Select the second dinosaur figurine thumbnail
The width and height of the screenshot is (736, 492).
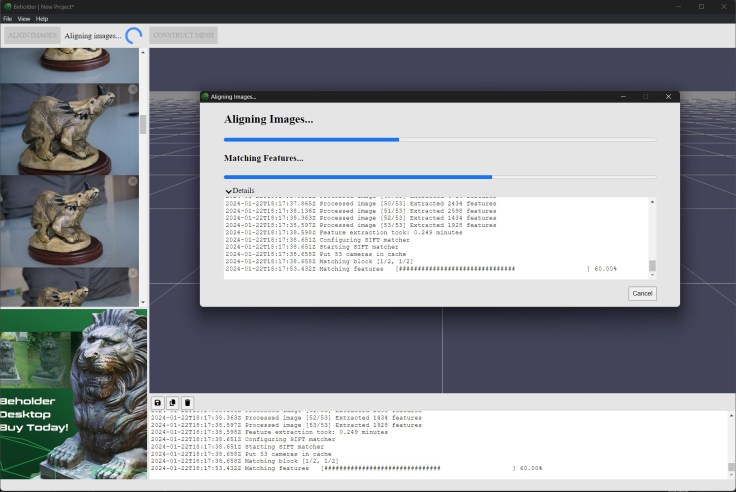70,128
